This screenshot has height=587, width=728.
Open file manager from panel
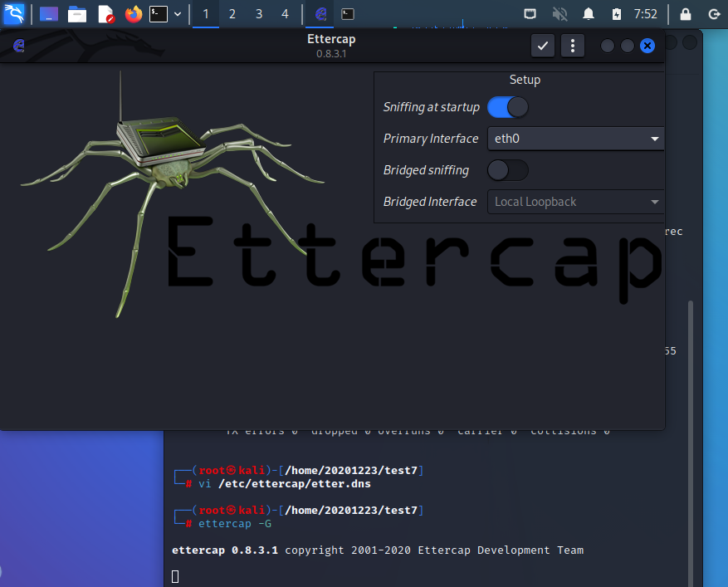[x=77, y=14]
